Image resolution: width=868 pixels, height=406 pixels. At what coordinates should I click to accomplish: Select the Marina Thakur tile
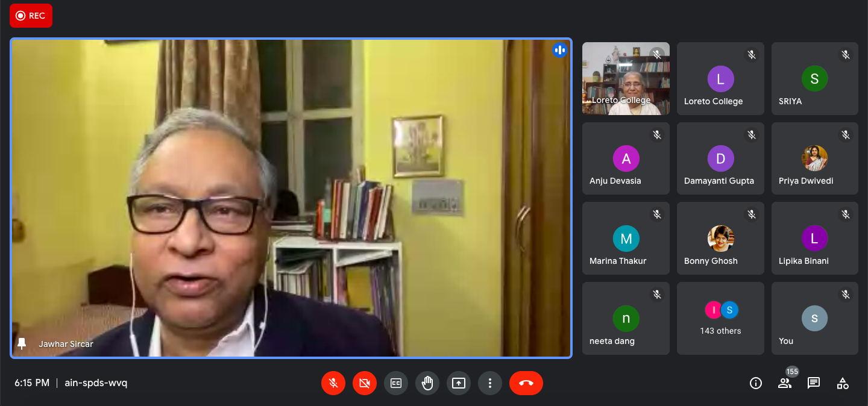coord(626,239)
